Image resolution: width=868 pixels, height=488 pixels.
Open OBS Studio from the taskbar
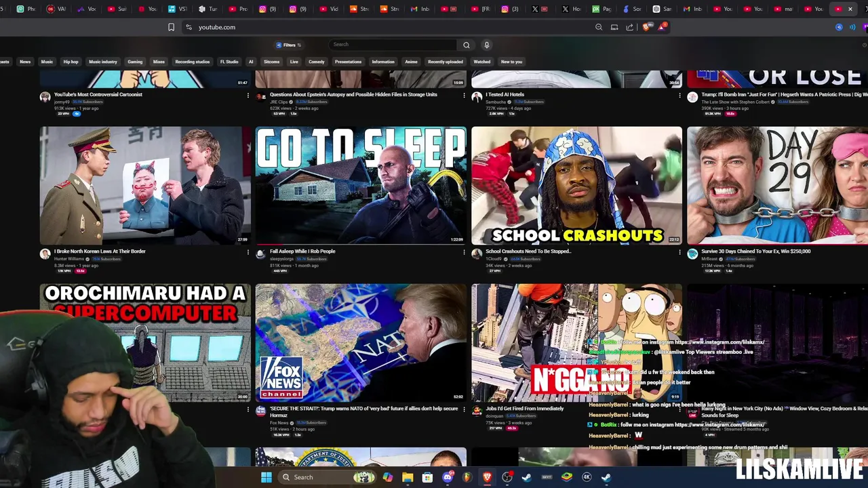(x=507, y=477)
